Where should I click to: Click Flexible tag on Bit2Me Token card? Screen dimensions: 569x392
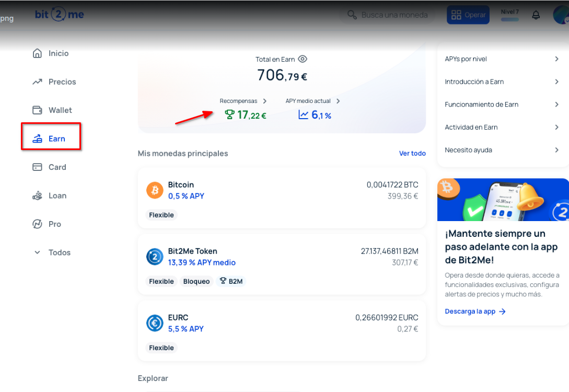161,281
